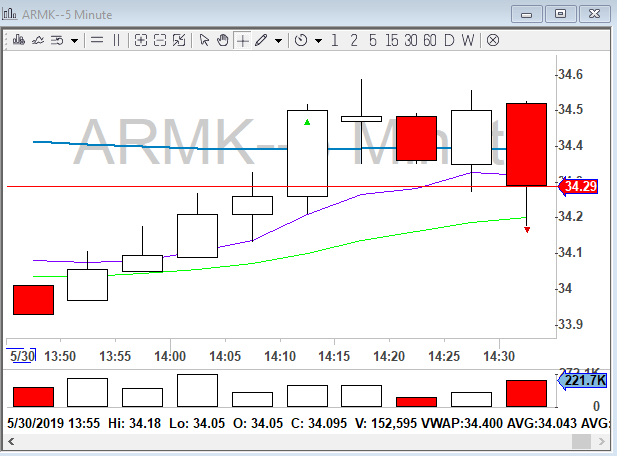
Task: Click the red 14:20 candle body
Action: tap(416, 138)
